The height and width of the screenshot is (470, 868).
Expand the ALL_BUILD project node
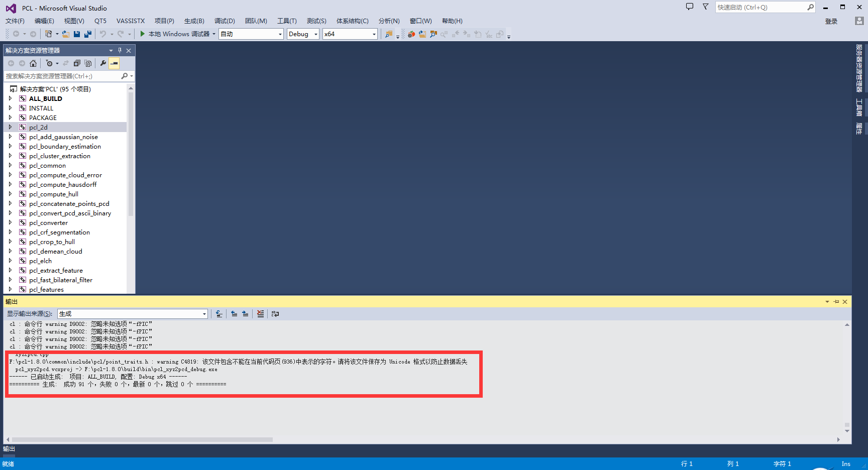[x=10, y=98]
